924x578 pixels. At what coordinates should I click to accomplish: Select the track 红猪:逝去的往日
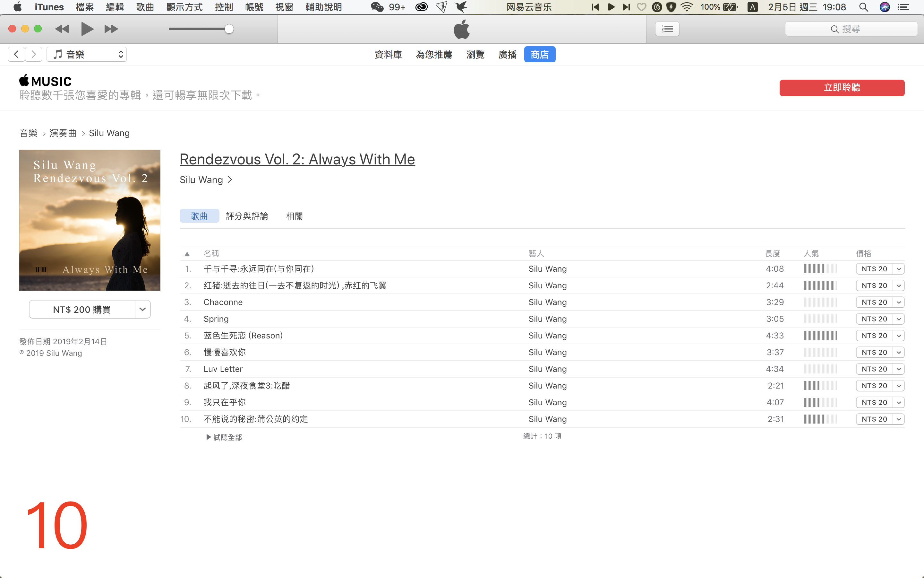point(542,285)
